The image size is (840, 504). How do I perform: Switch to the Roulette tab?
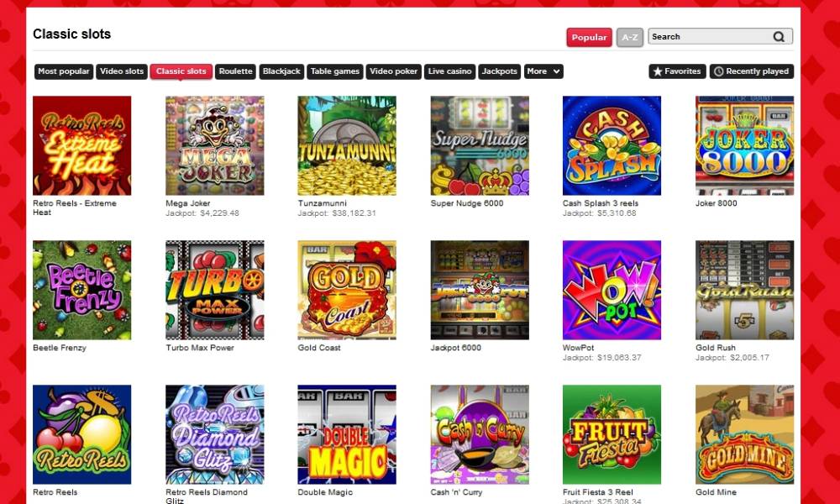coord(235,71)
